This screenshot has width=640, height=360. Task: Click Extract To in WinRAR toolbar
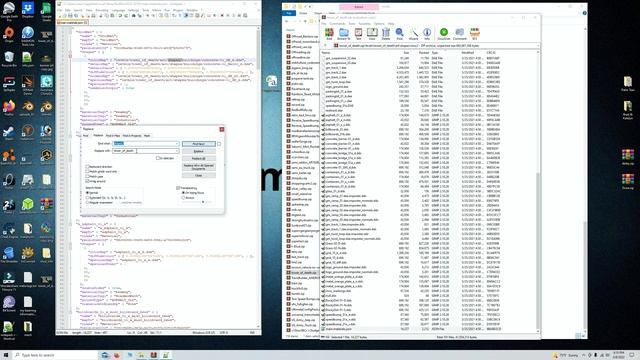(x=344, y=33)
